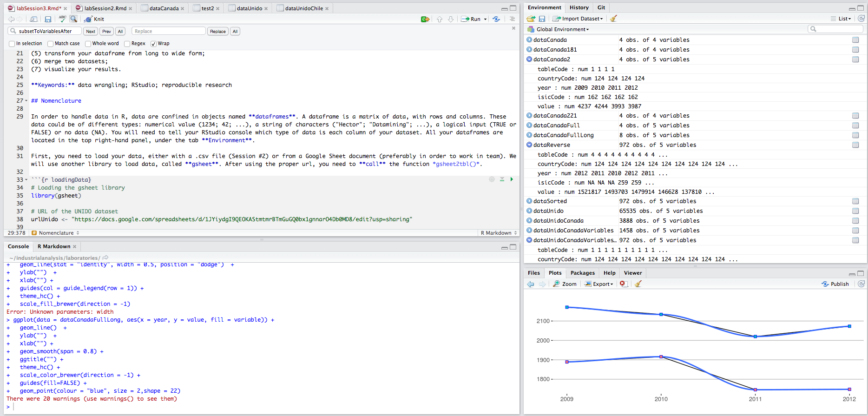Open the plot Export dropdown
The width and height of the screenshot is (868, 416).
point(599,284)
